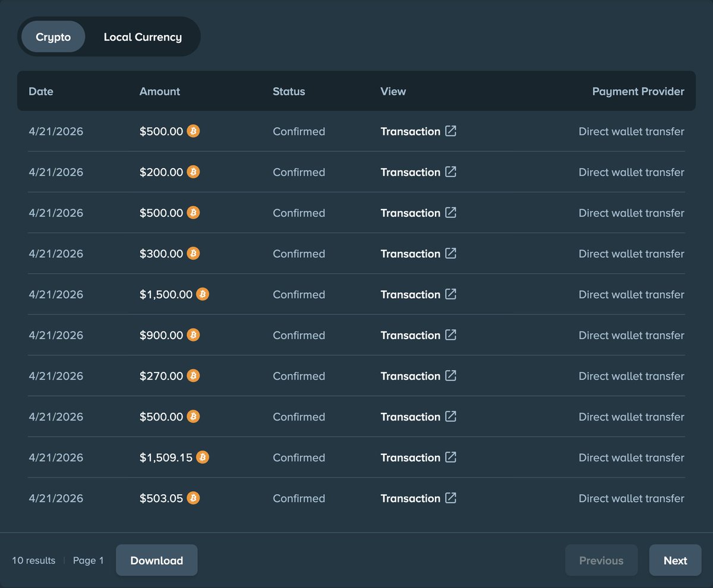
Task: Click the Bitcoin icon beside $270.00
Action: [193, 375]
